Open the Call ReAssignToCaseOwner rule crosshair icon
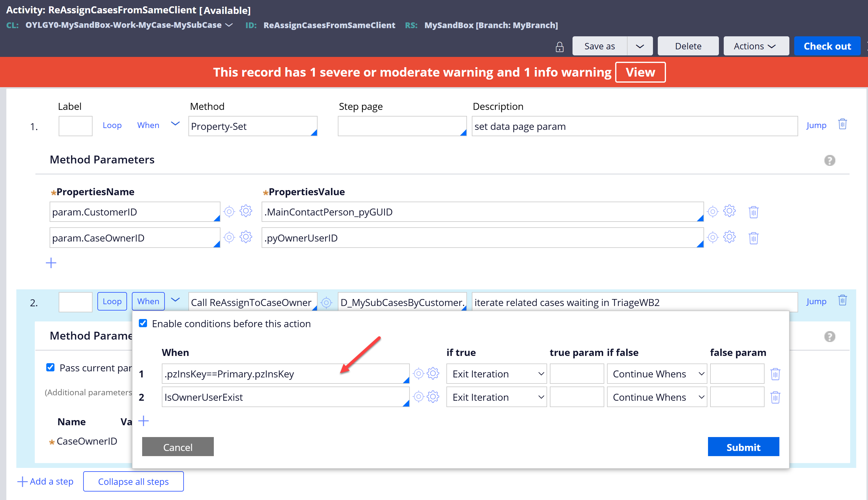 (x=326, y=303)
